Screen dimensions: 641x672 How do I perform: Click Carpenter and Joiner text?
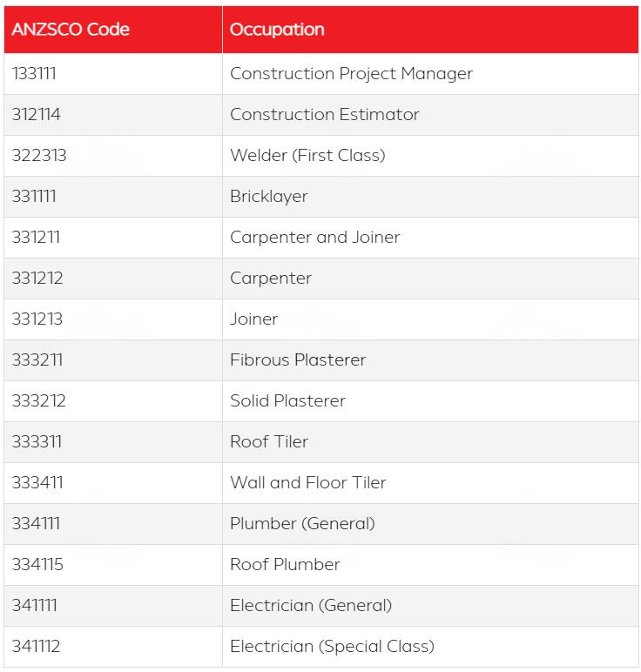[314, 238]
